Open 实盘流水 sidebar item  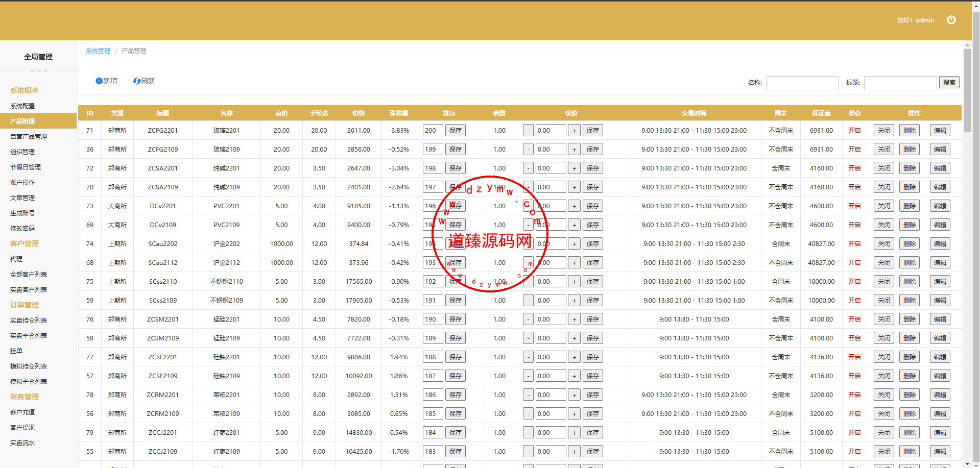pyautogui.click(x=22, y=443)
